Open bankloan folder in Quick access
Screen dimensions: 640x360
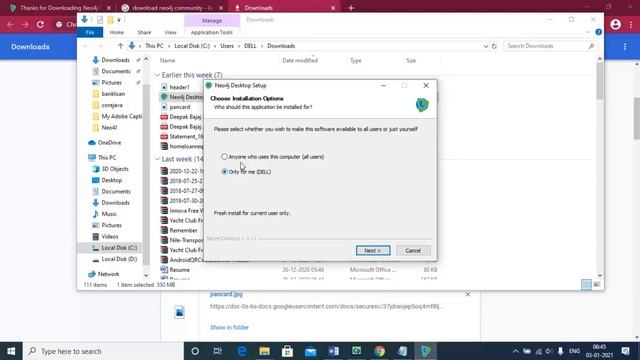[113, 94]
